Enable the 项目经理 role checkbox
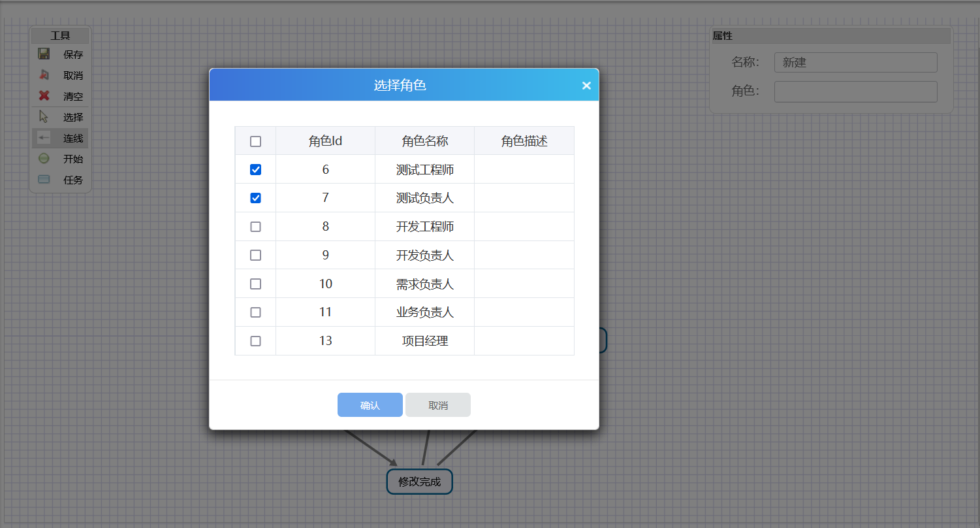Image resolution: width=980 pixels, height=528 pixels. 255,341
